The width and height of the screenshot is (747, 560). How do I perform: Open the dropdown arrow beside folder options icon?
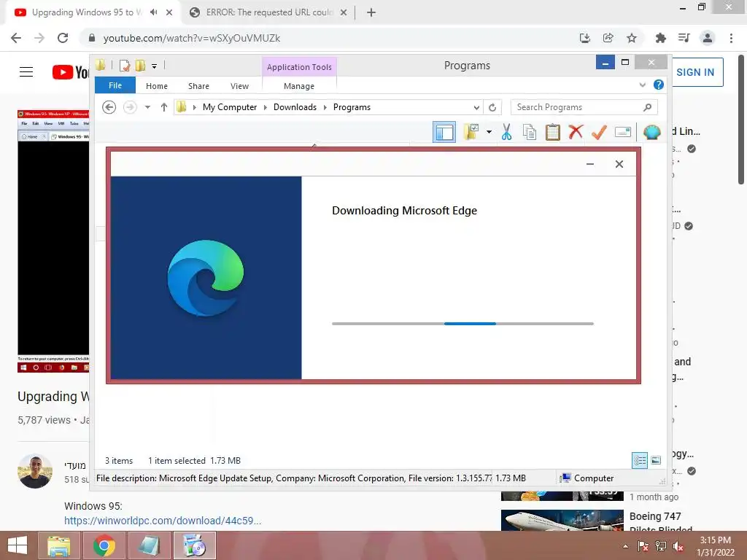tap(489, 132)
